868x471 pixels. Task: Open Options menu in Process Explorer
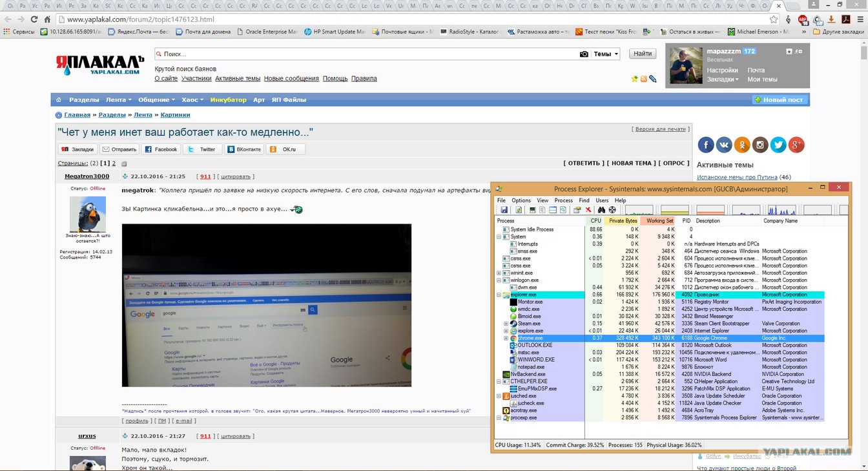coord(521,200)
